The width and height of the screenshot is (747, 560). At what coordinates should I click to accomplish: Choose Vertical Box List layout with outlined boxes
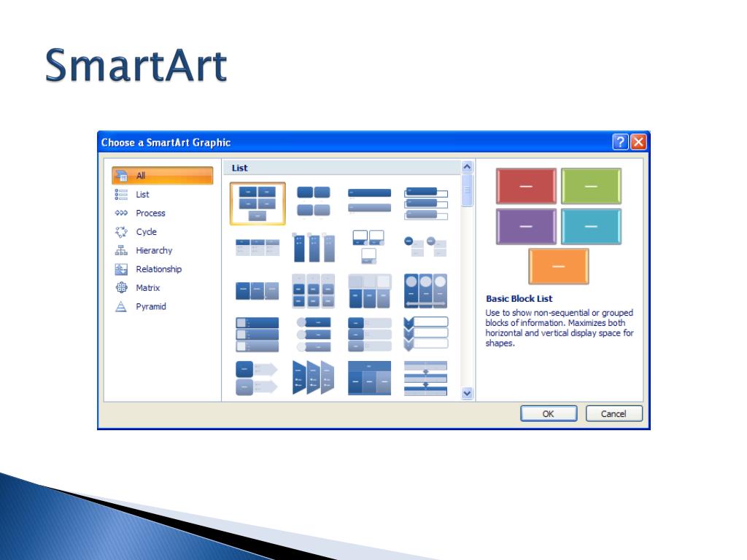pyautogui.click(x=425, y=203)
